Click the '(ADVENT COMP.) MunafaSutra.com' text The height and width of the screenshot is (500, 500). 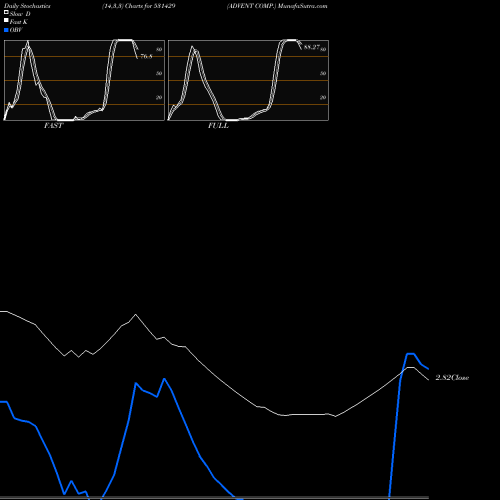(x=277, y=6)
